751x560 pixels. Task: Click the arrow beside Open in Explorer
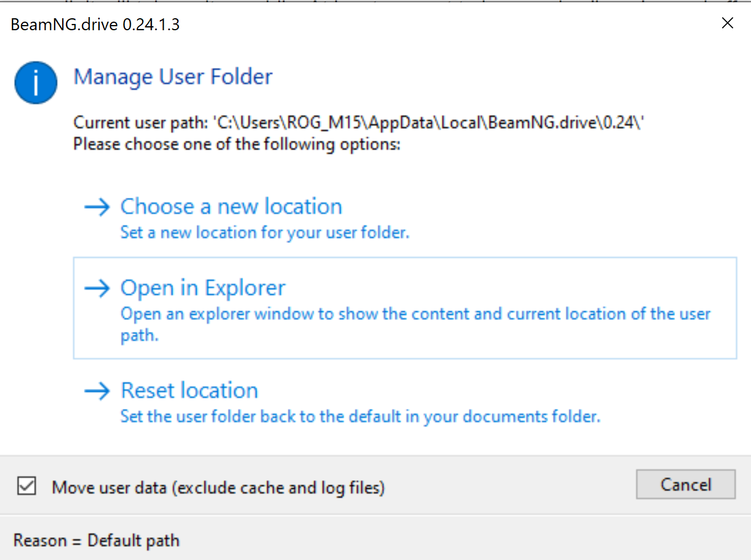(97, 288)
